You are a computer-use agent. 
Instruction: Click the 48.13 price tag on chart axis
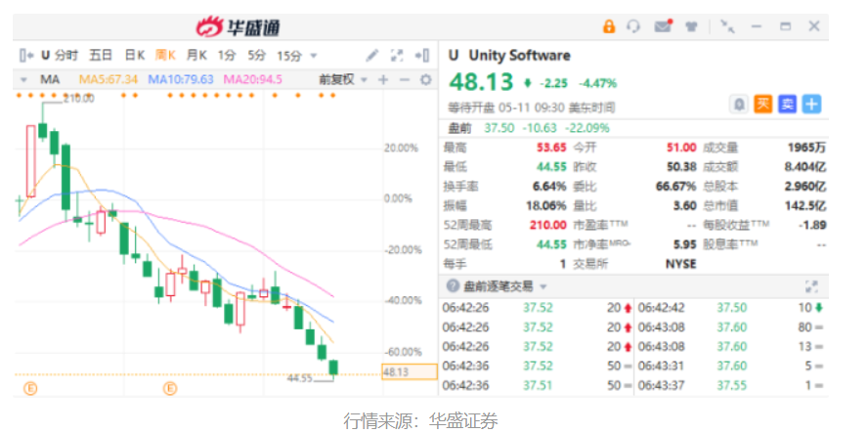point(410,372)
